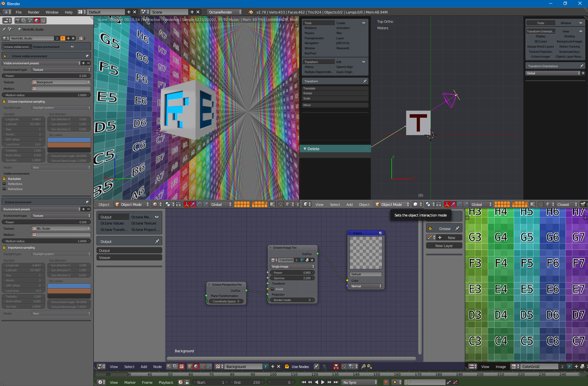Open the Render properties camera tab
This screenshot has width=588, height=386.
click(x=18, y=21)
